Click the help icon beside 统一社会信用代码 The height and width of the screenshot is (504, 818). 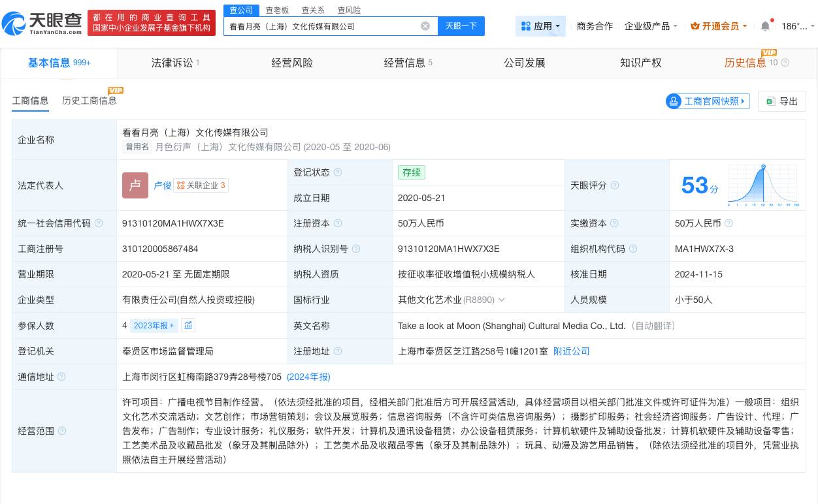(99, 223)
